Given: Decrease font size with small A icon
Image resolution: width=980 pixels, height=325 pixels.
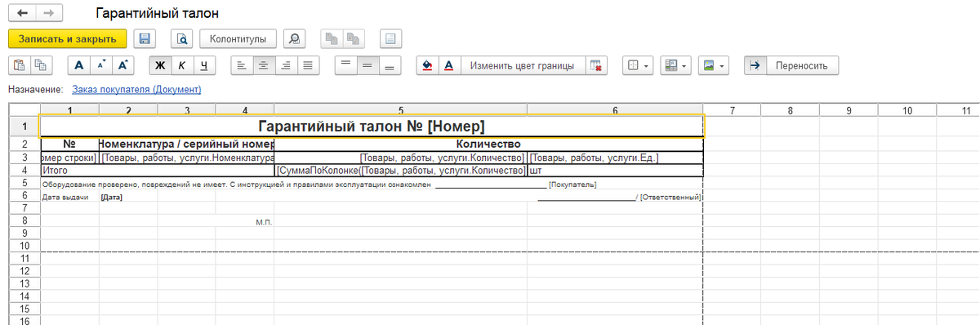Looking at the screenshot, I should (101, 65).
